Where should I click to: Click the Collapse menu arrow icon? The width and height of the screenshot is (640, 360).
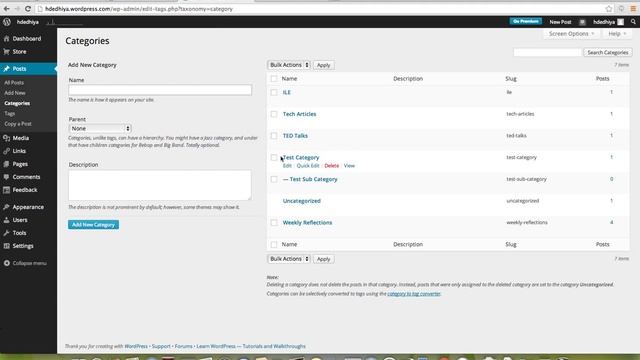(x=7, y=263)
